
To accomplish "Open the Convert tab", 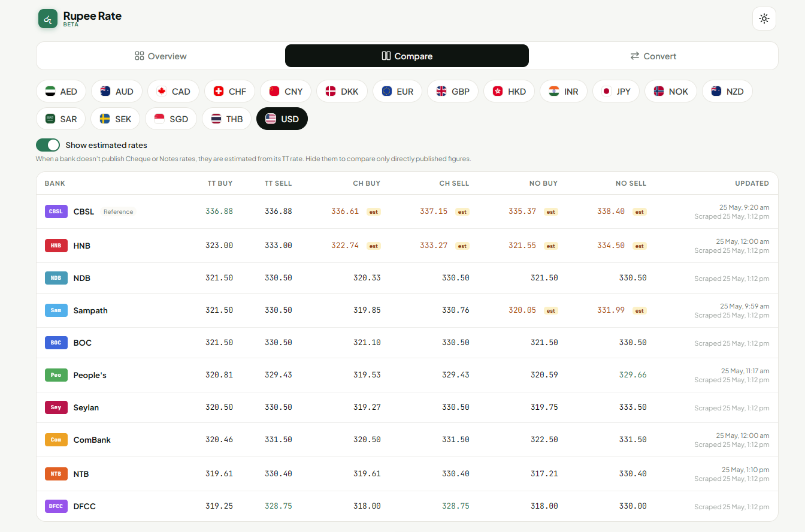I will [653, 56].
